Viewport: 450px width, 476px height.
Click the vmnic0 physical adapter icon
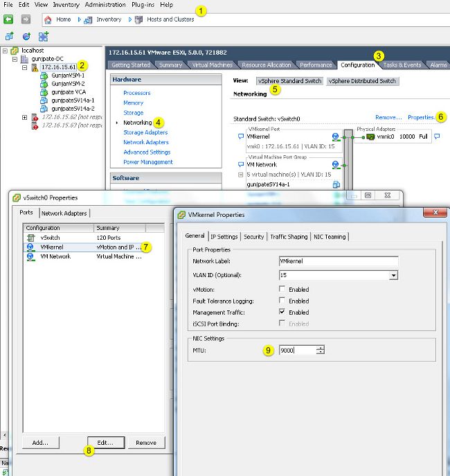[x=370, y=136]
